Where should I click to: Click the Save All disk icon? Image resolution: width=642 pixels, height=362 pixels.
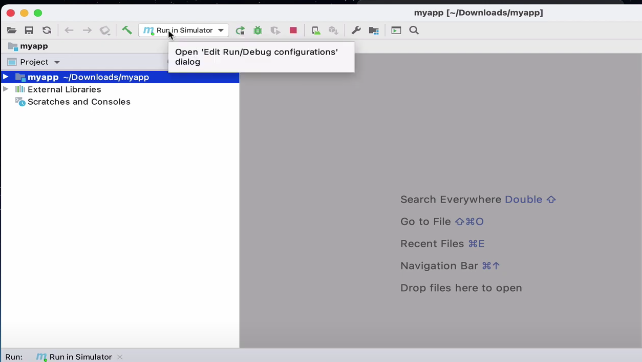(29, 30)
